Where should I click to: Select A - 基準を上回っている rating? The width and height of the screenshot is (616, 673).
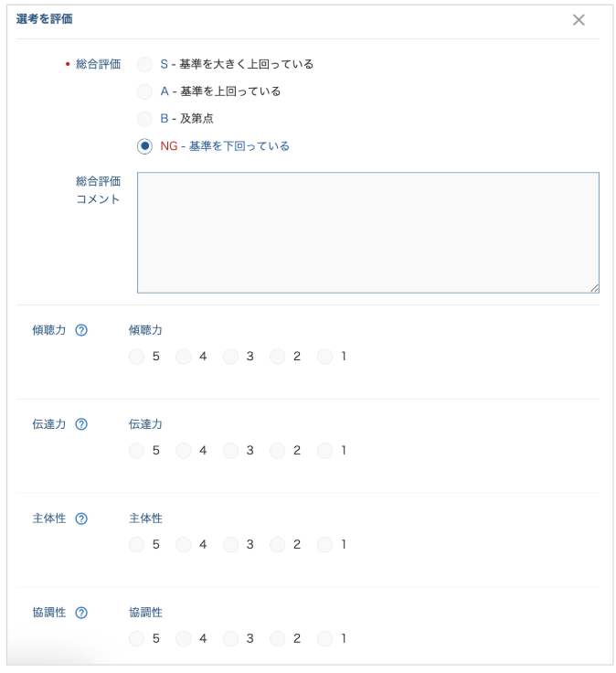(144, 91)
